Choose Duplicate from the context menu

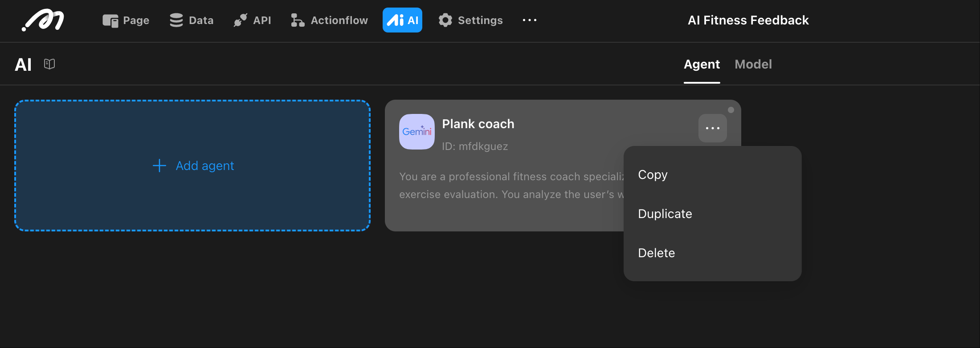pyautogui.click(x=665, y=214)
